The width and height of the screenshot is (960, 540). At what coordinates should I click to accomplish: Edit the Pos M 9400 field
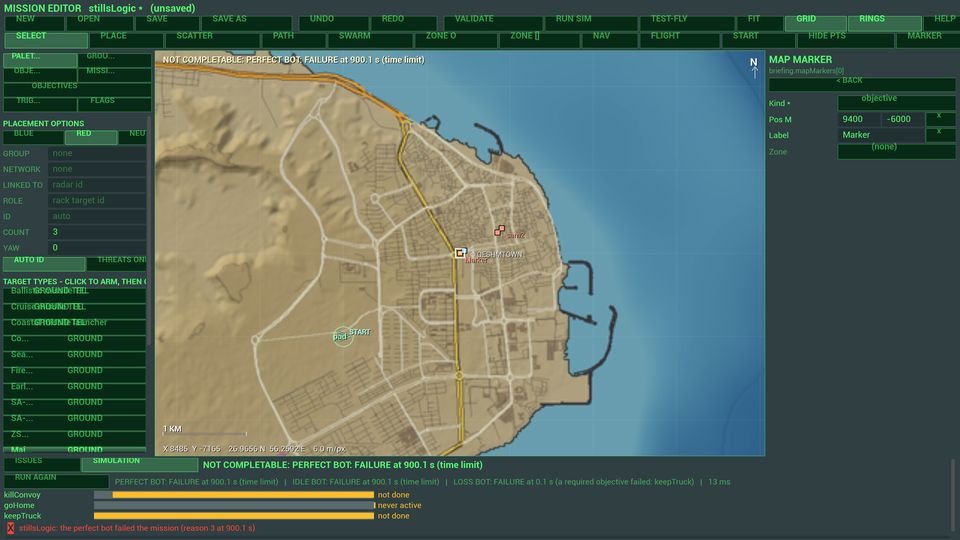point(860,119)
